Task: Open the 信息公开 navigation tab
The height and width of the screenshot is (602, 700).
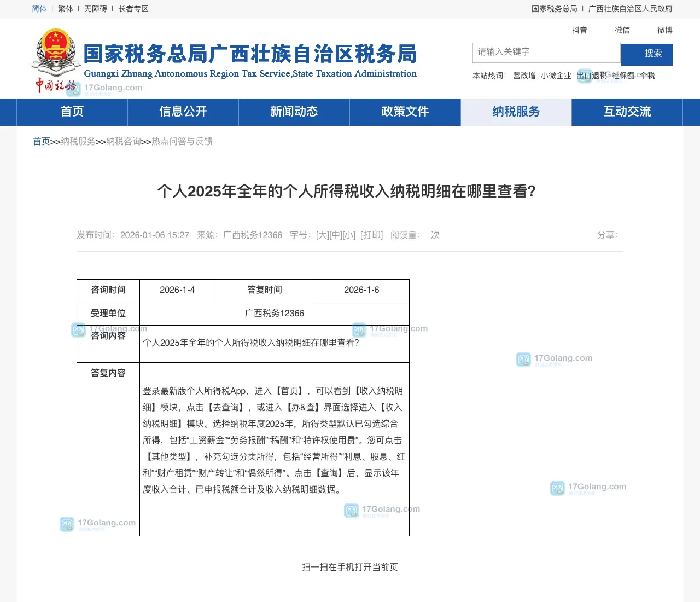Action: pos(183,112)
